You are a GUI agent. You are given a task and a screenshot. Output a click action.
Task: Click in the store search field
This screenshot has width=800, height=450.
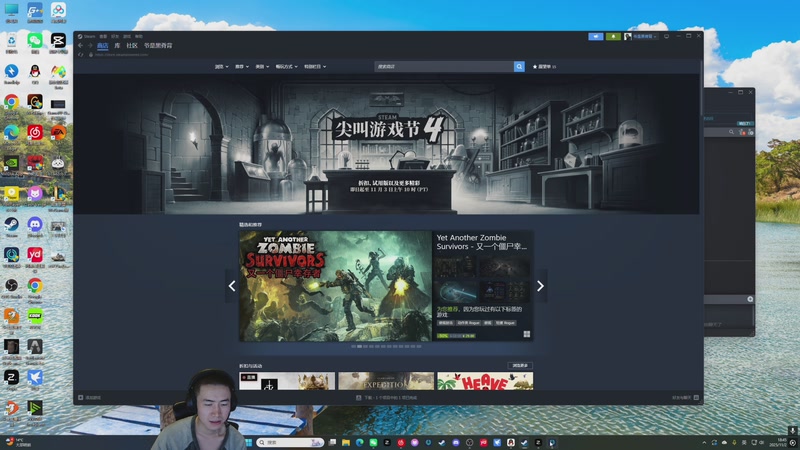(x=444, y=66)
